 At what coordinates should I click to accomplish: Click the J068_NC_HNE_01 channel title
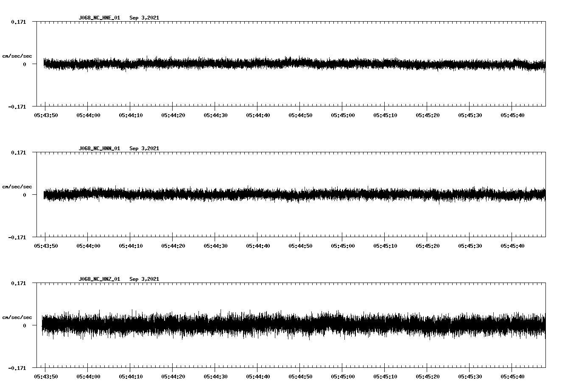99,18
